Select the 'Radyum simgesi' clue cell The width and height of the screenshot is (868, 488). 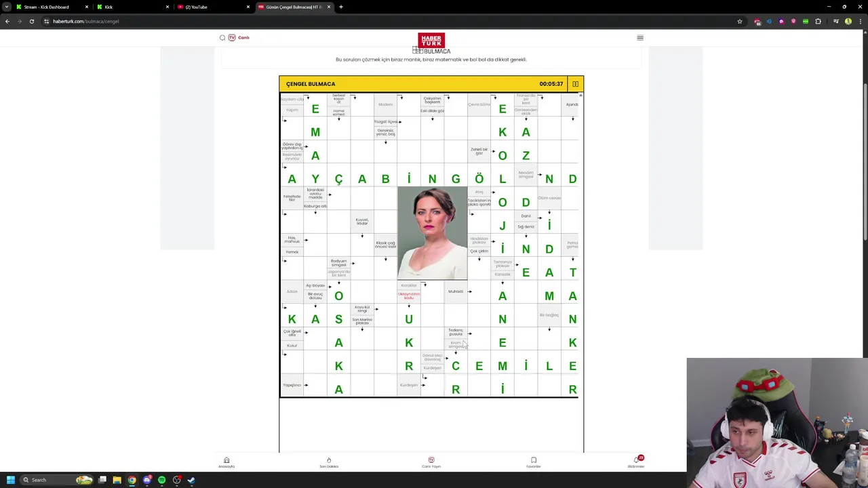click(x=338, y=262)
